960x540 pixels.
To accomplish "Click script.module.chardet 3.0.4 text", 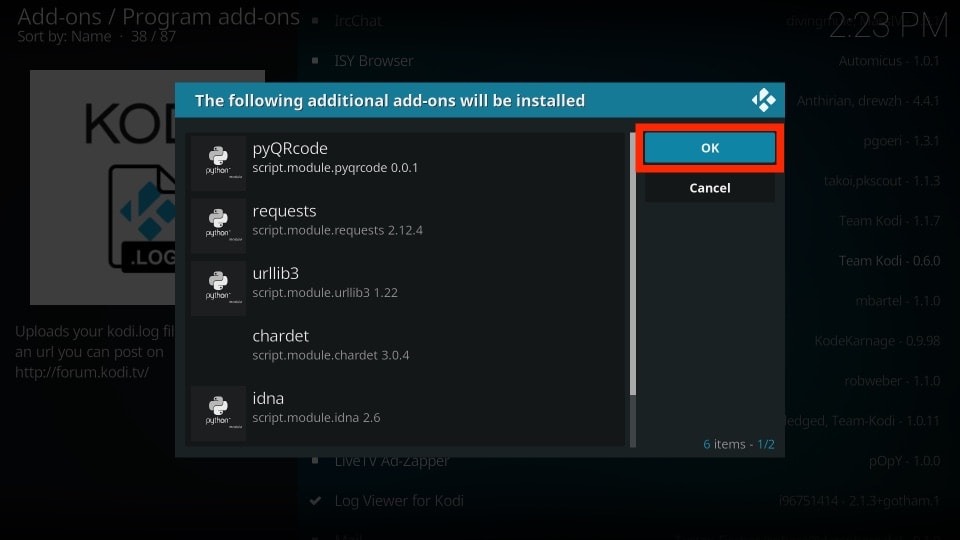I will point(331,355).
